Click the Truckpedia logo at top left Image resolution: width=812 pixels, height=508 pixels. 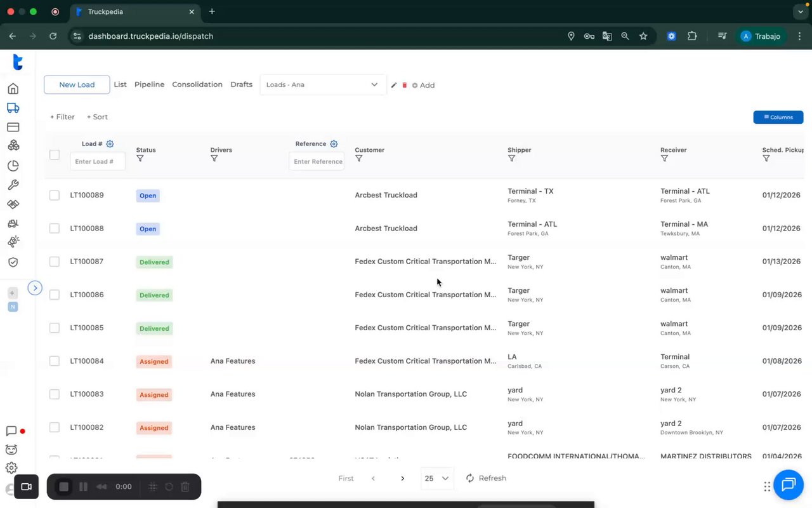tap(18, 62)
